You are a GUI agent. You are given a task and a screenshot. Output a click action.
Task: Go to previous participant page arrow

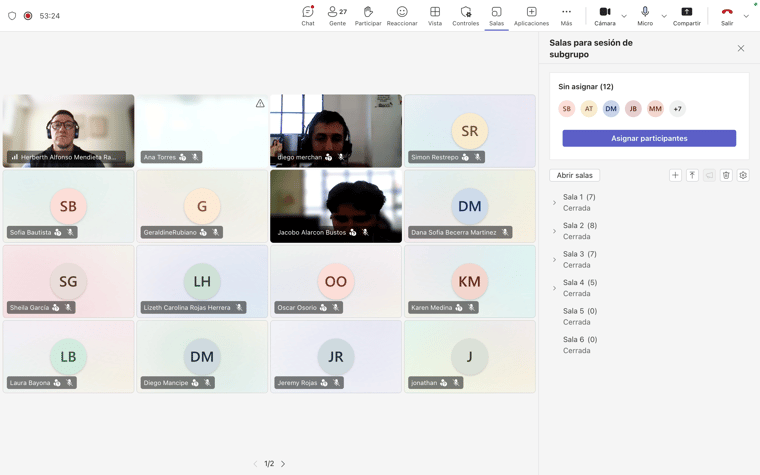(x=255, y=464)
